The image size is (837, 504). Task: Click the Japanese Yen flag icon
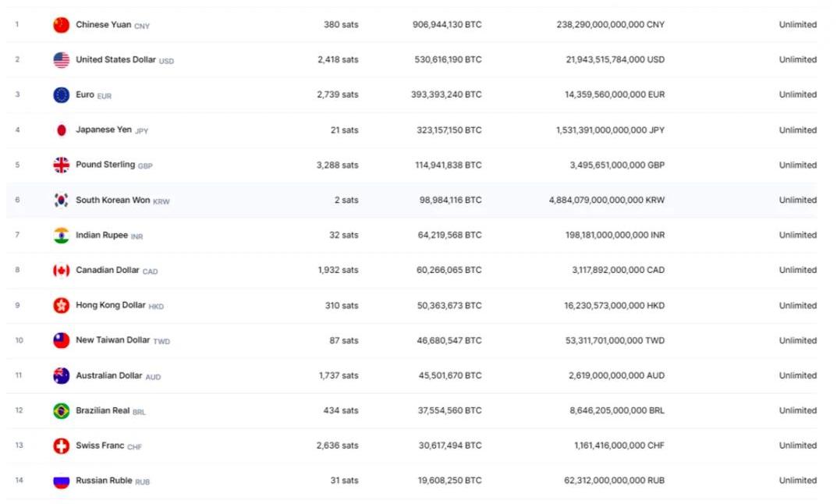pyautogui.click(x=61, y=130)
